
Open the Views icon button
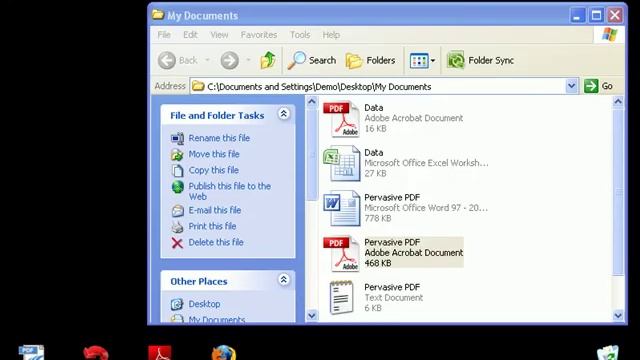point(419,61)
